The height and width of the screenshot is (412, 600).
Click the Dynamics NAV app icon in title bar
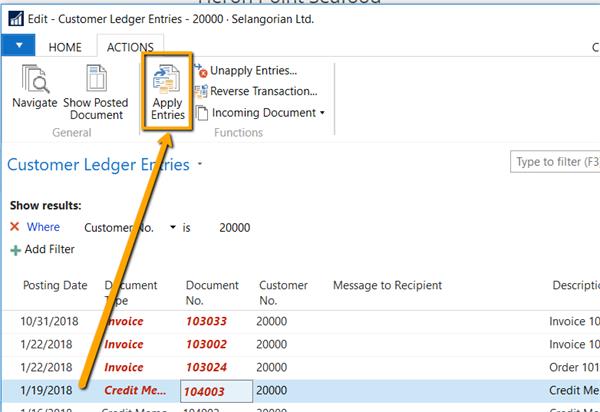(15, 17)
